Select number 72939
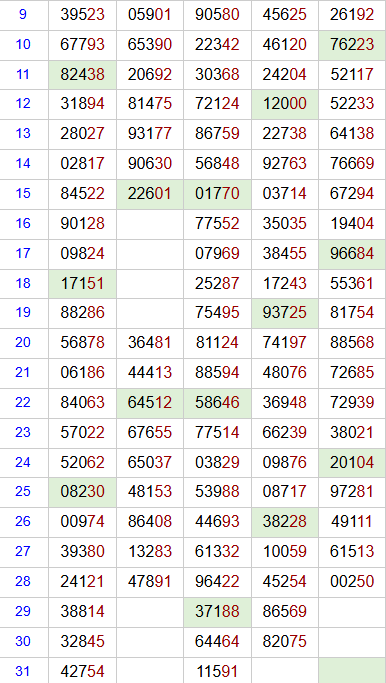Screen dimensions: 386x683 [352, 402]
